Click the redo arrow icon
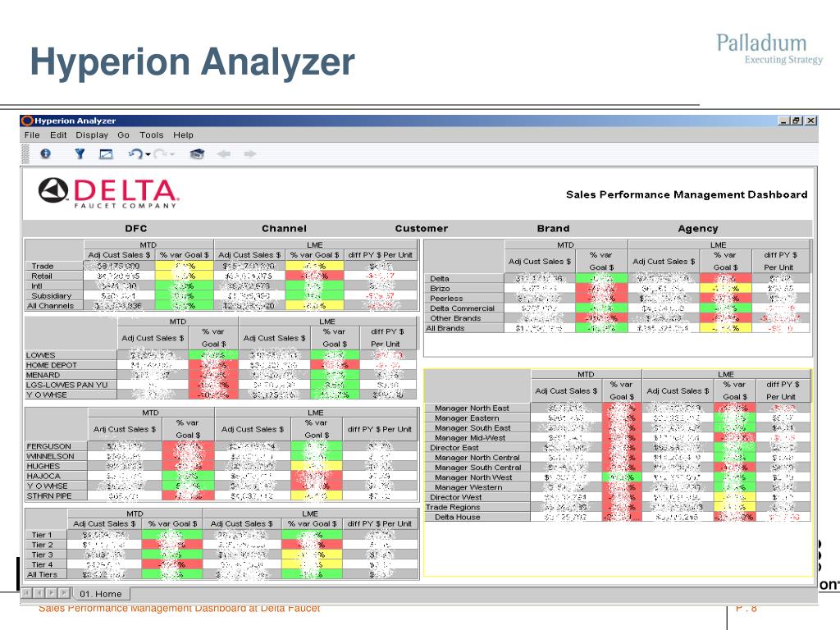Image resolution: width=840 pixels, height=630 pixels. [x=160, y=153]
